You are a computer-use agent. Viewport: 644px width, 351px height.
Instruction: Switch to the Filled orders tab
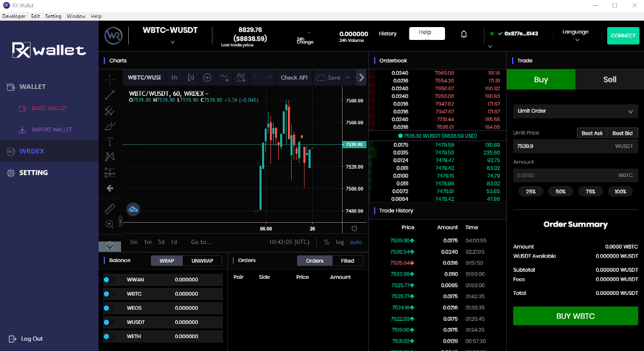coord(348,261)
